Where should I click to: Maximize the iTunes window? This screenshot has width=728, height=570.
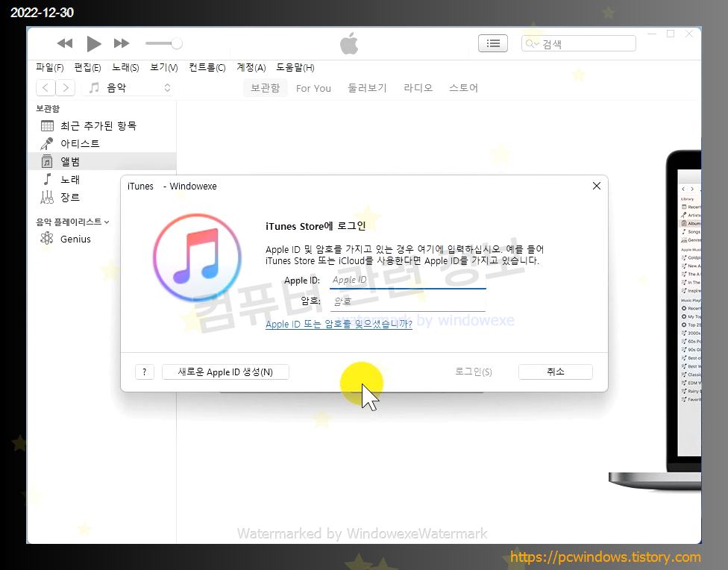coord(671,34)
